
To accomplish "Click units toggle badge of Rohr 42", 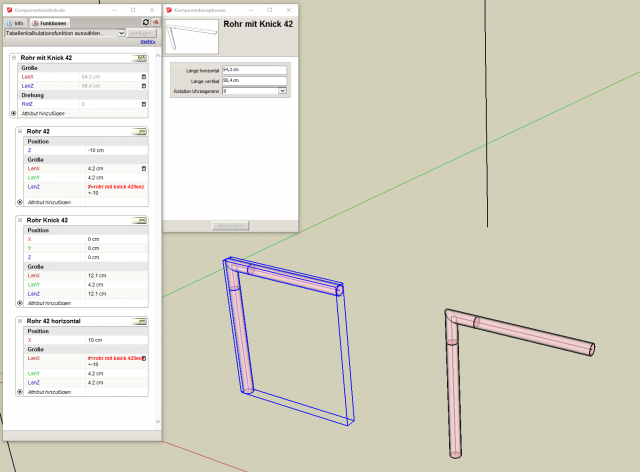I will pyautogui.click(x=143, y=131).
